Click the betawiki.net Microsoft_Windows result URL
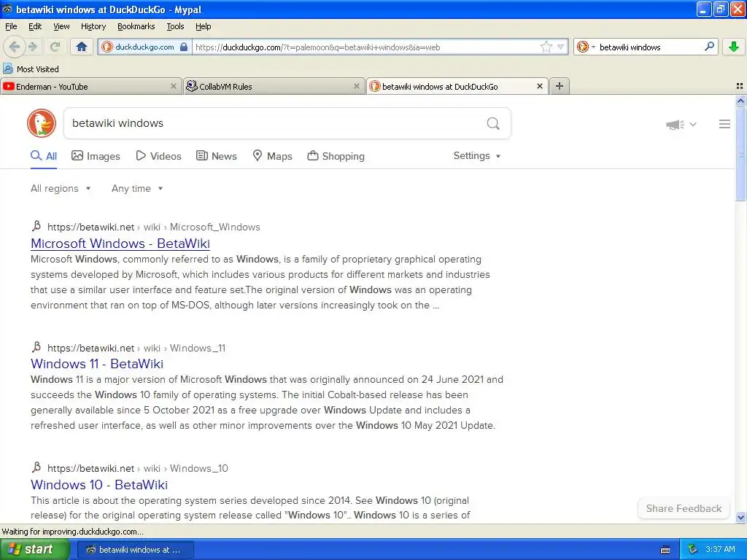 point(154,227)
